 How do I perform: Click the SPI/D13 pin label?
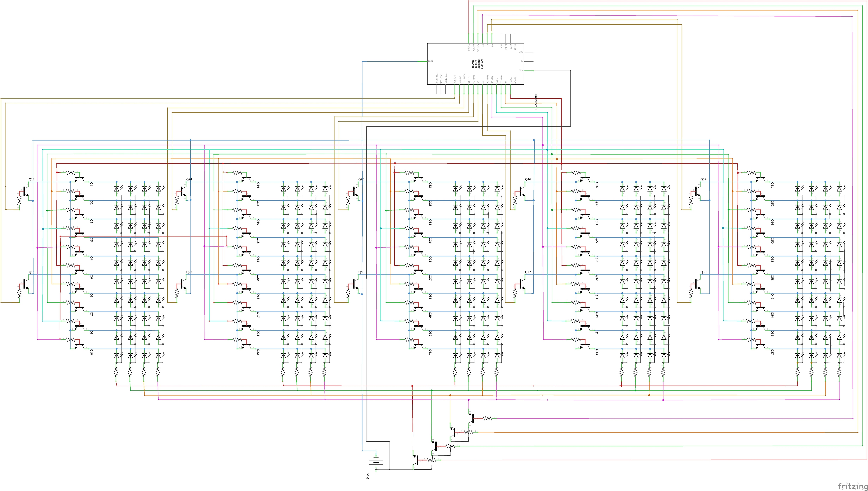click(455, 80)
